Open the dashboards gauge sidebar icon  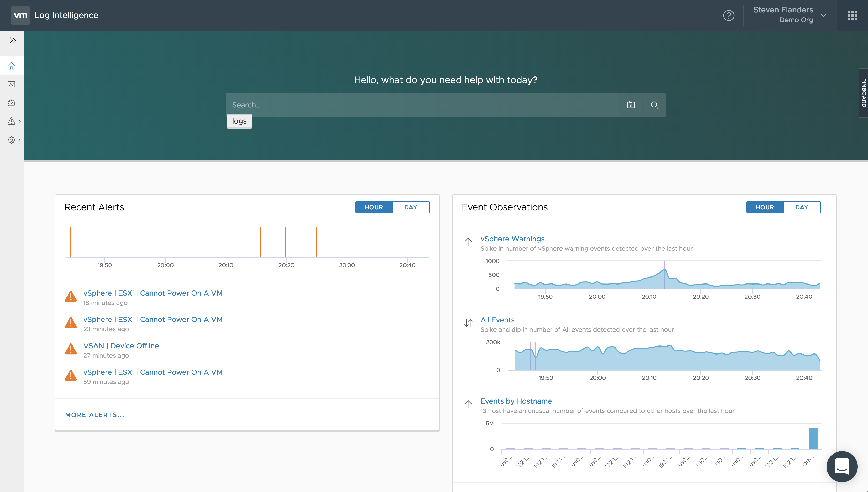(x=11, y=103)
